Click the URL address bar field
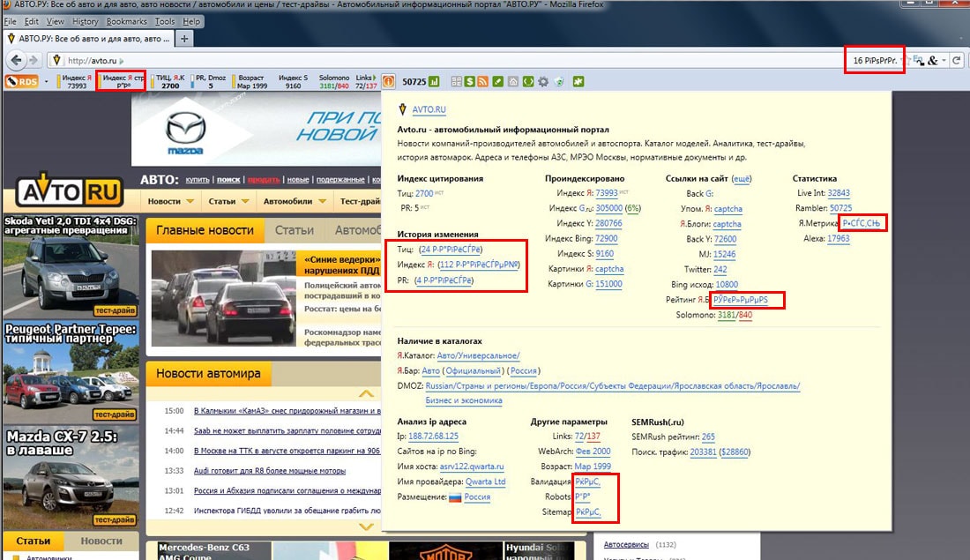Viewport: 970px width, 560px height. pyautogui.click(x=441, y=61)
